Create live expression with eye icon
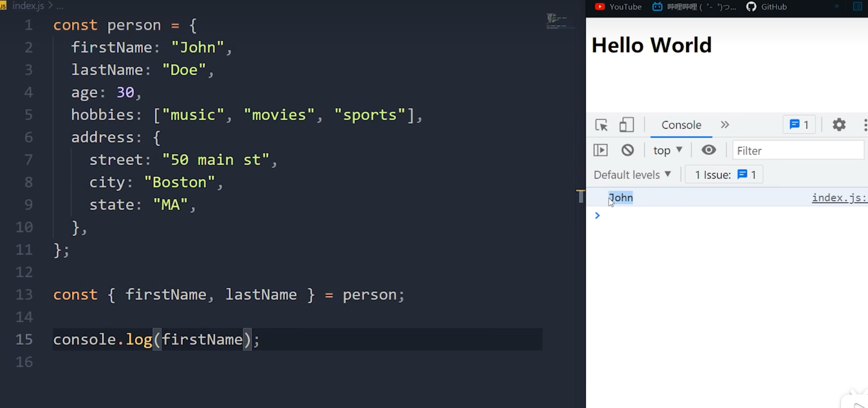Image resolution: width=868 pixels, height=408 pixels. point(708,150)
